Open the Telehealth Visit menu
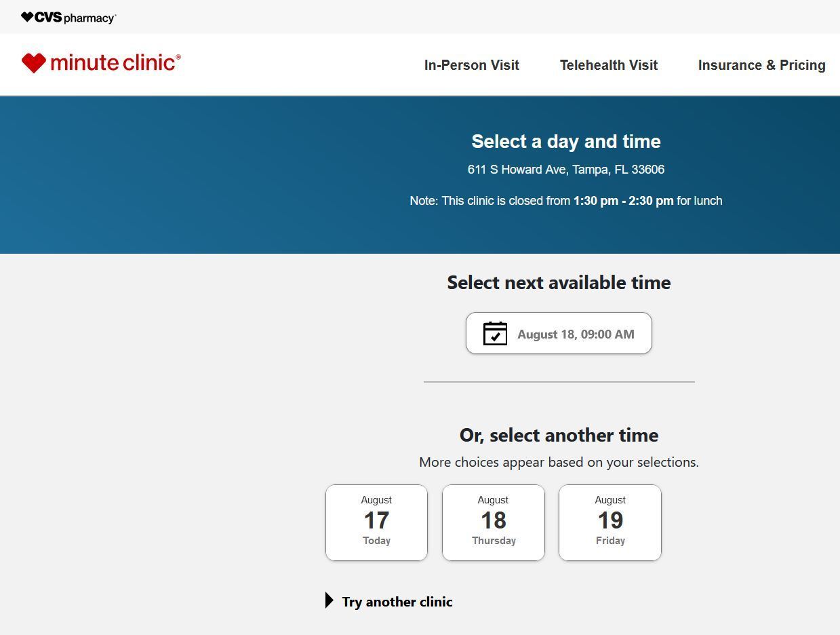840x635 pixels. click(608, 65)
